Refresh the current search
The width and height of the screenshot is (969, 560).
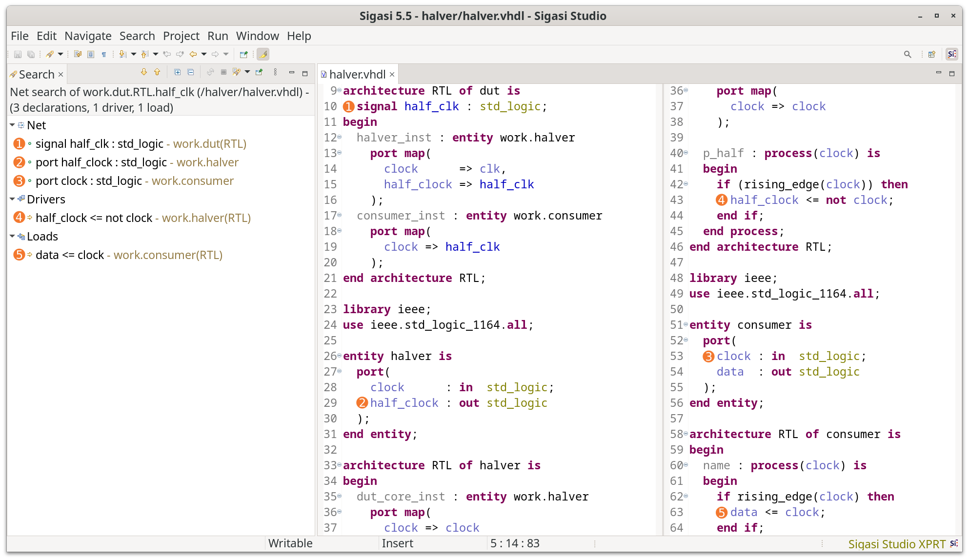pyautogui.click(x=210, y=72)
